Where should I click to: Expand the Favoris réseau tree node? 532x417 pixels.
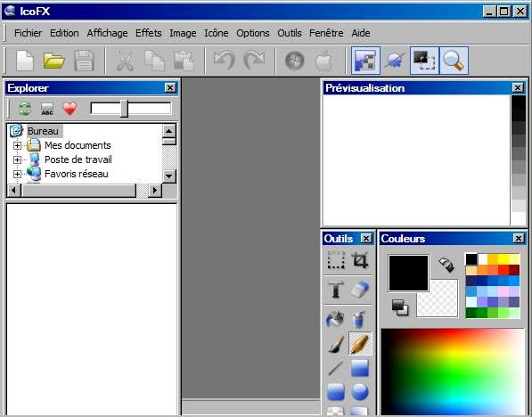pos(17,174)
